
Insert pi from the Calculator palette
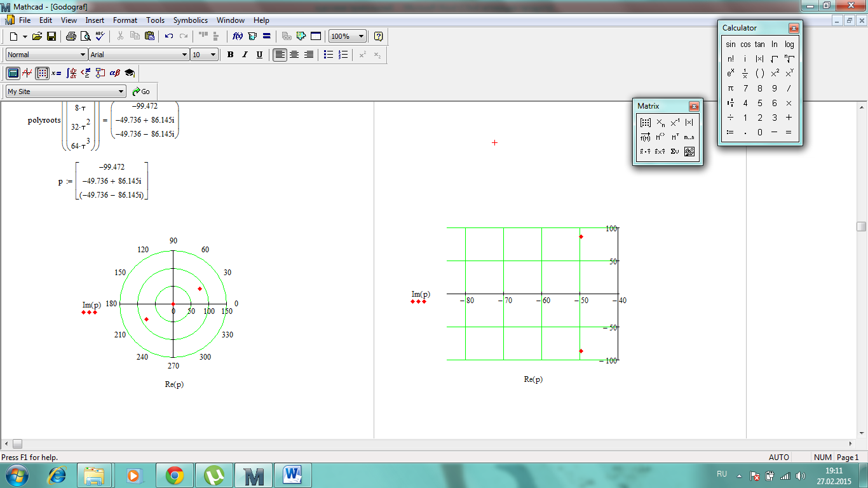pyautogui.click(x=731, y=88)
